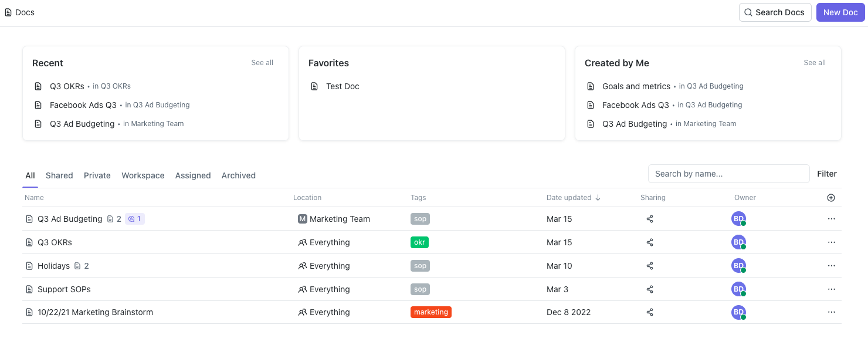Click the share icon on the Q3 OKRs row
The image size is (868, 345).
click(650, 242)
